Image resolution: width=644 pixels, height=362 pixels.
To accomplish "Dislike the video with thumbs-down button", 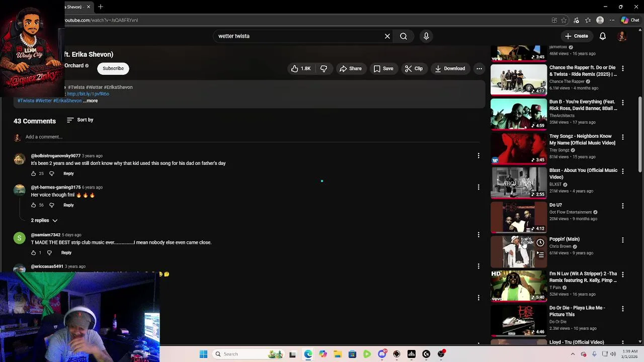I will pyautogui.click(x=324, y=68).
